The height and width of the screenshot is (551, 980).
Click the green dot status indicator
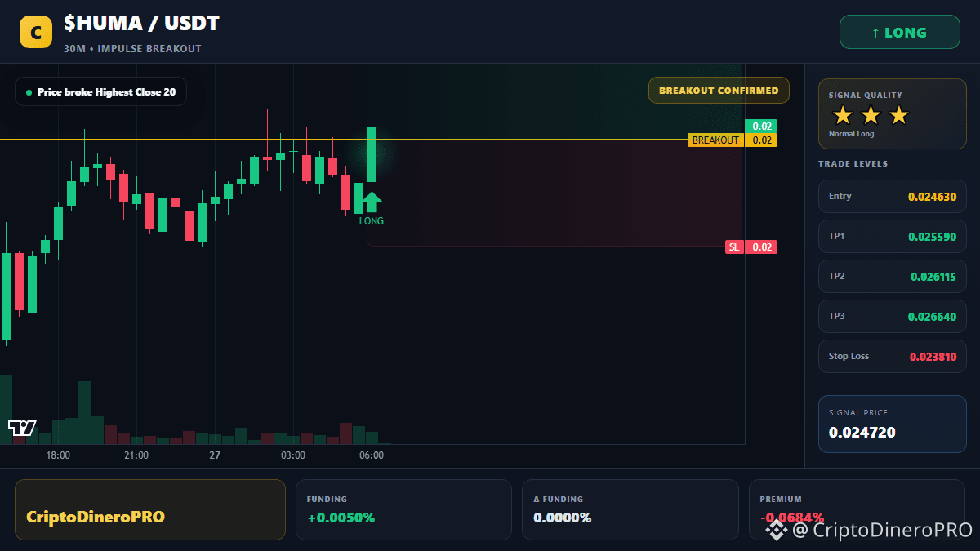click(29, 92)
